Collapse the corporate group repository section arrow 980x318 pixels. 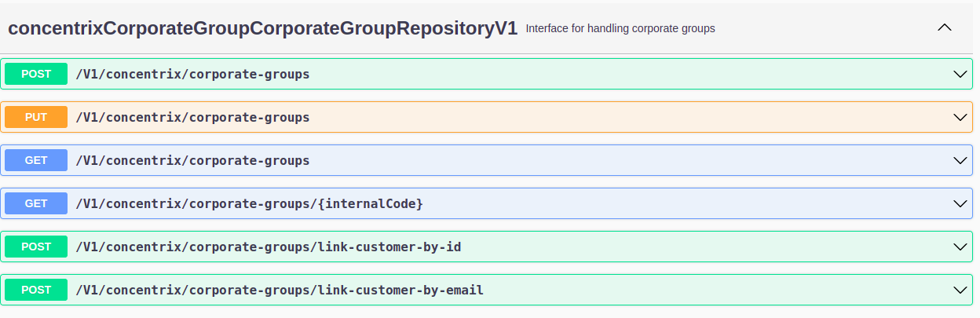coord(945,27)
